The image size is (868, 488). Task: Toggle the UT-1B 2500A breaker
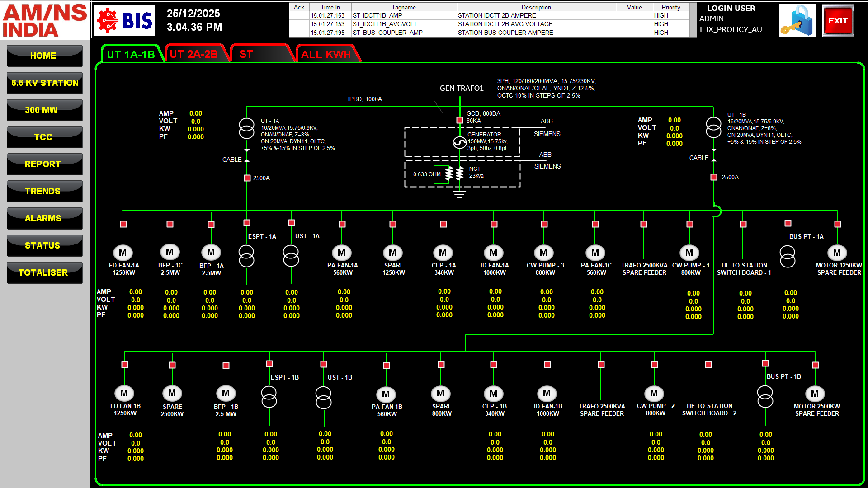click(713, 177)
